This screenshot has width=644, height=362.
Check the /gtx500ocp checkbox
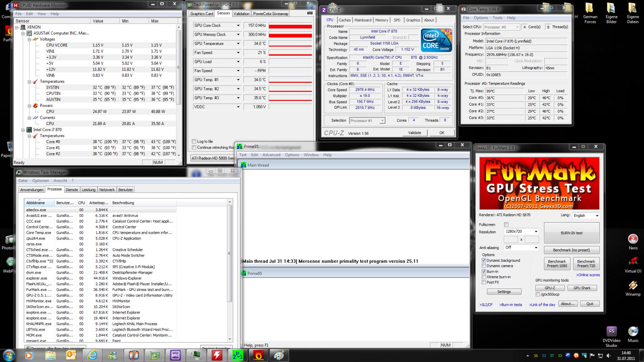click(538, 294)
